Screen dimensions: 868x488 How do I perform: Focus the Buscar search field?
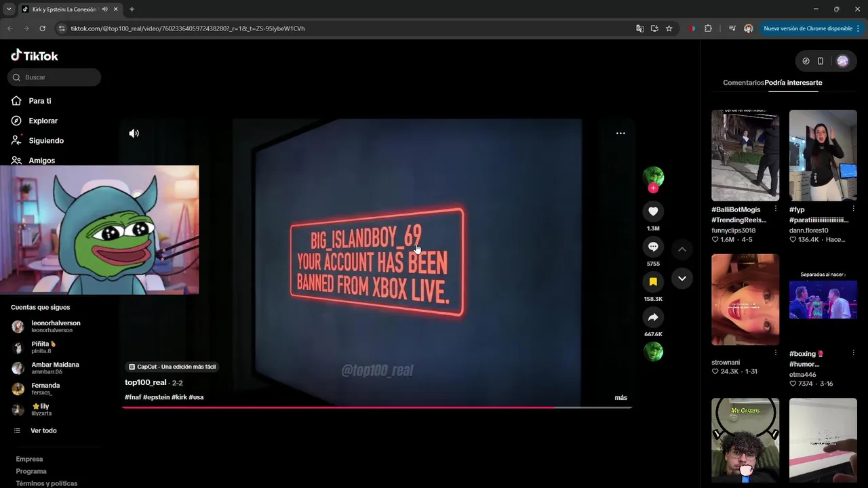[x=54, y=77]
